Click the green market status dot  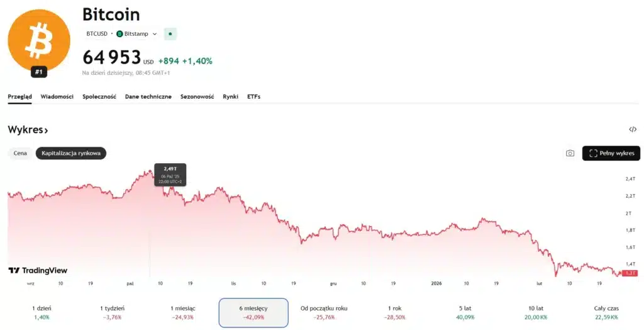coord(170,34)
